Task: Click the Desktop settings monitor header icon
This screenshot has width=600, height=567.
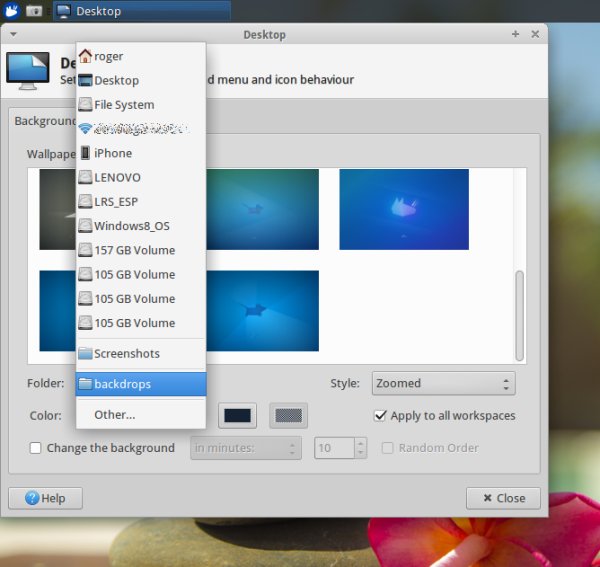Action: pos(28,71)
